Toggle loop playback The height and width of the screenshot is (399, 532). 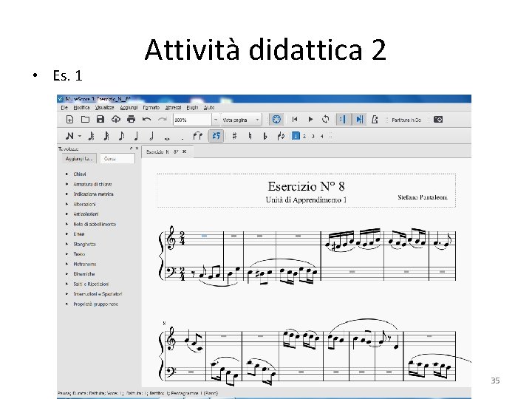click(x=325, y=120)
